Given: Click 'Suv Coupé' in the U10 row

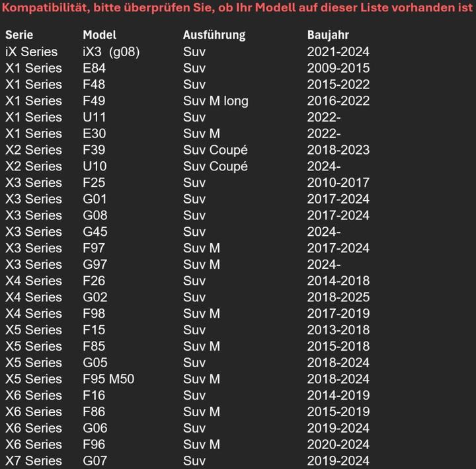Looking at the screenshot, I should pos(215,166).
